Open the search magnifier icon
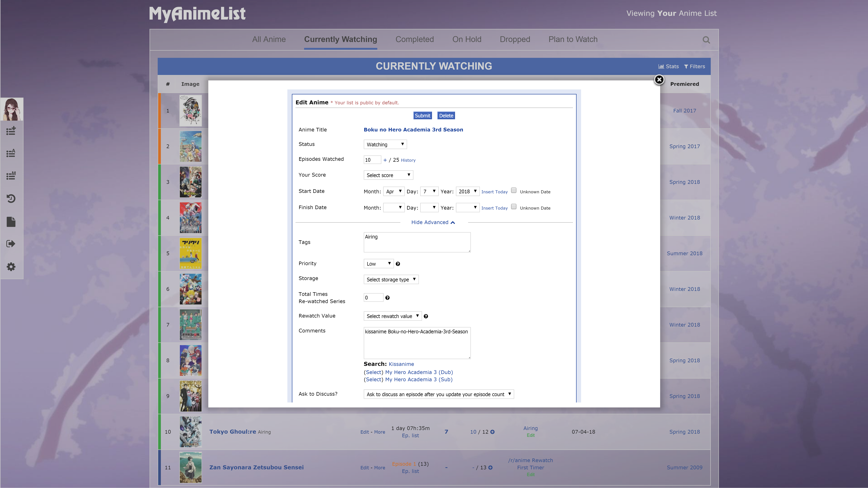Viewport: 868px width, 488px height. coord(706,40)
